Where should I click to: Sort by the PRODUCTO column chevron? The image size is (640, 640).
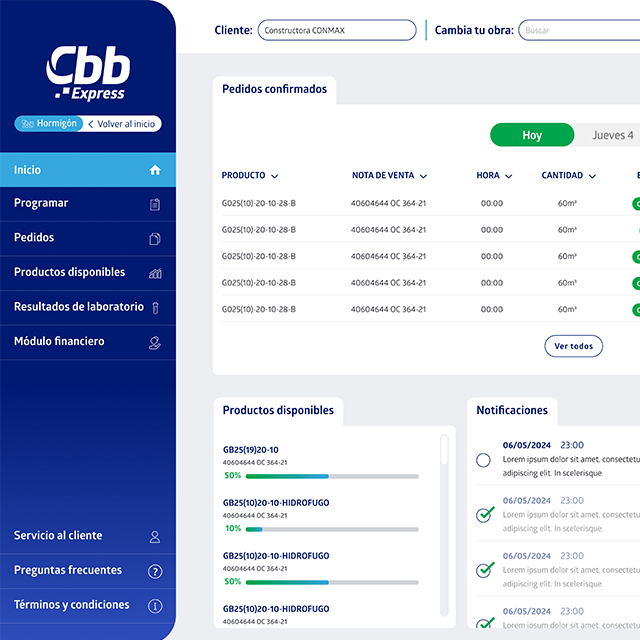tap(275, 176)
